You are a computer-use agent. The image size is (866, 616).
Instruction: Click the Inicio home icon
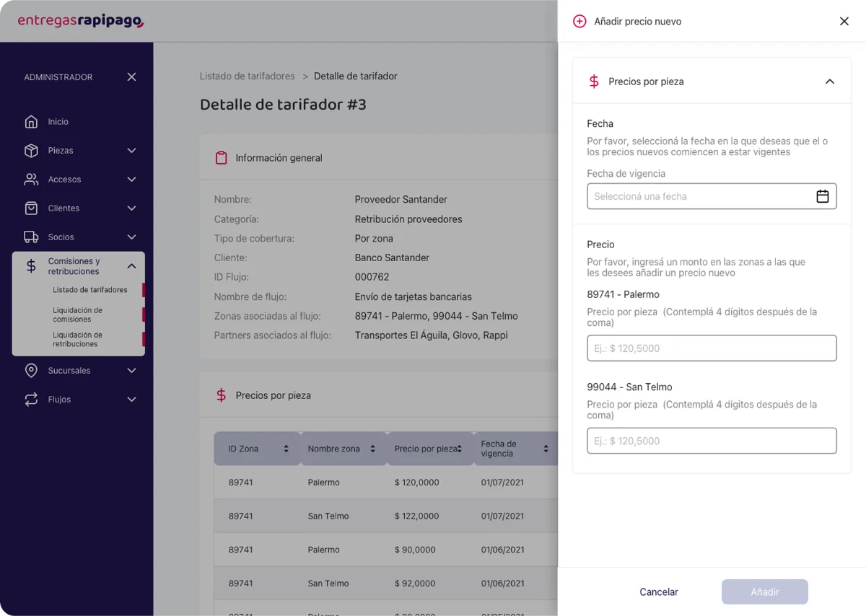pyautogui.click(x=31, y=121)
